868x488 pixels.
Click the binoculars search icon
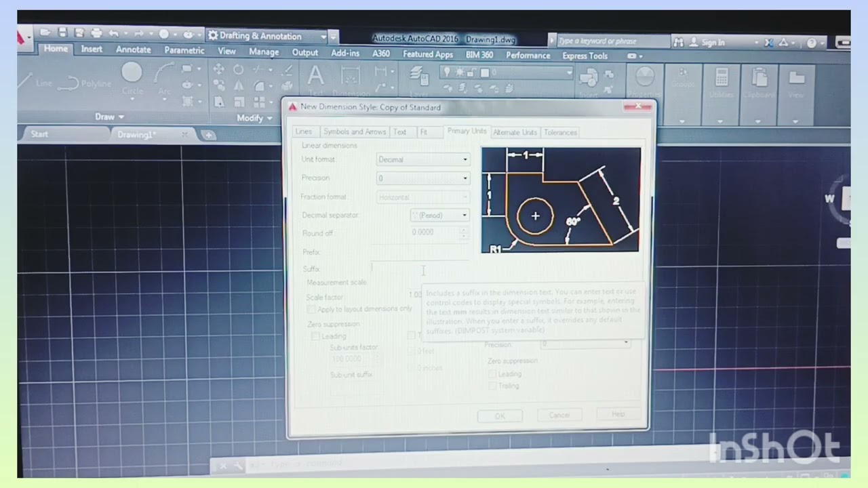coord(678,42)
